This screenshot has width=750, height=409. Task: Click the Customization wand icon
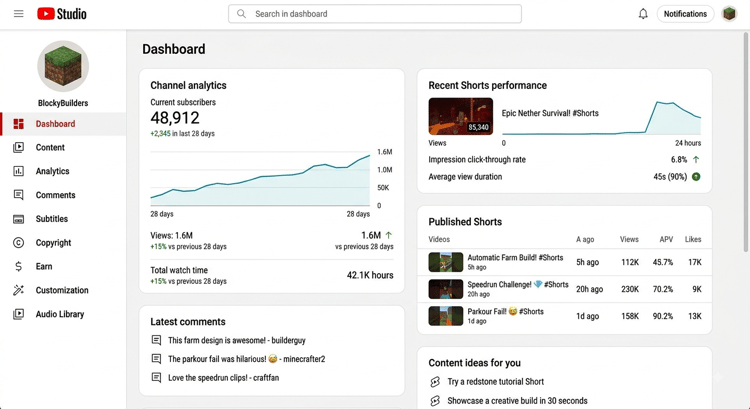click(19, 290)
